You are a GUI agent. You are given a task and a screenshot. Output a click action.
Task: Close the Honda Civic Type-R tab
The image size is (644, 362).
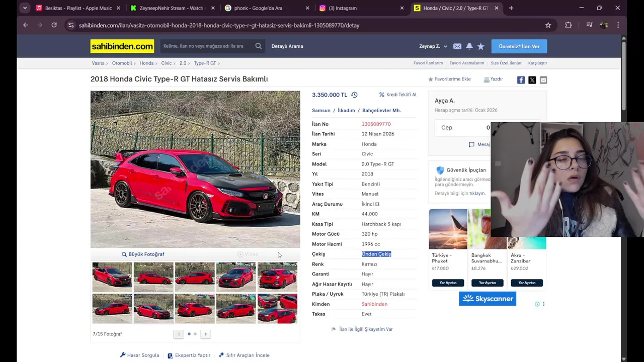pos(497,8)
